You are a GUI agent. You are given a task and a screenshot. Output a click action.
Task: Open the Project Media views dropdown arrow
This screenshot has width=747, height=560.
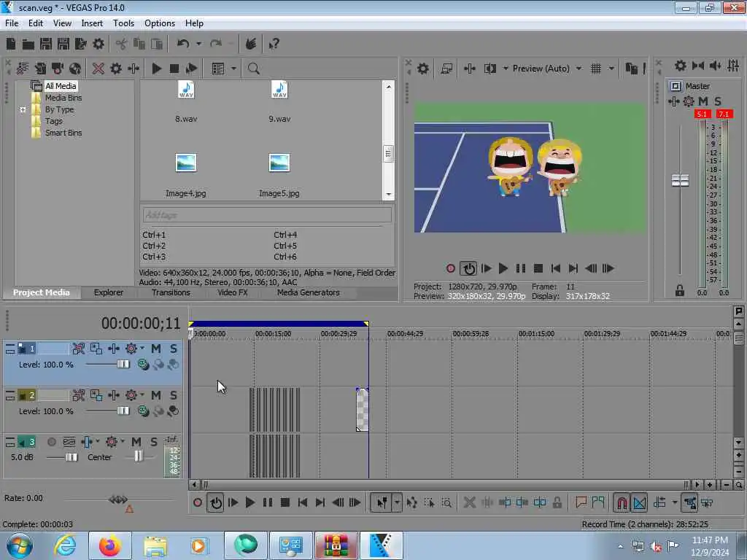[x=233, y=69]
